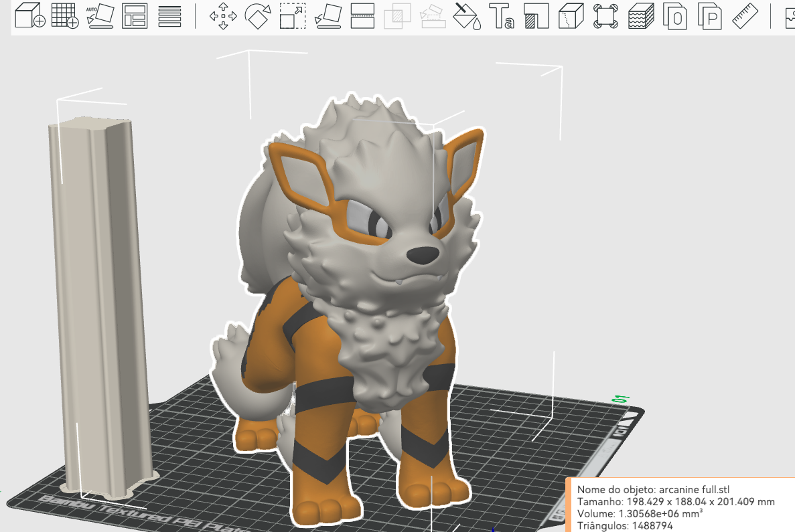Select the Text shape tool
Image resolution: width=795 pixels, height=532 pixels.
click(x=502, y=15)
